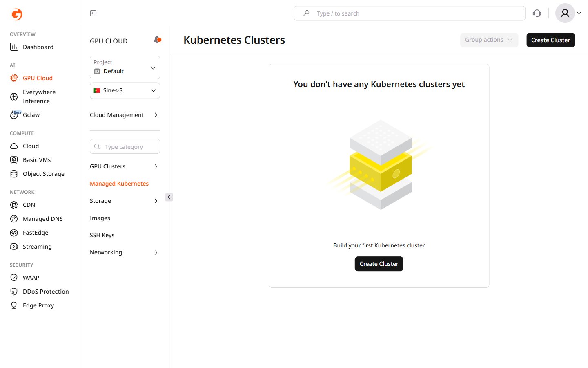Open Images menu item
The height and width of the screenshot is (368, 588).
[100, 218]
